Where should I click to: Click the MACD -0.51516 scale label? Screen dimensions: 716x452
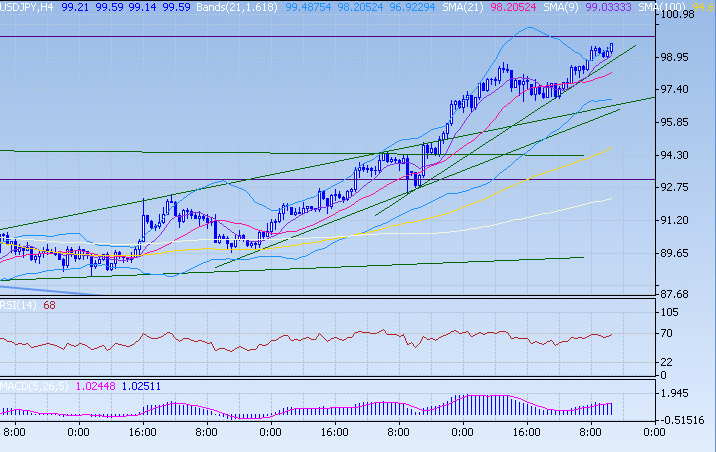coord(684,420)
